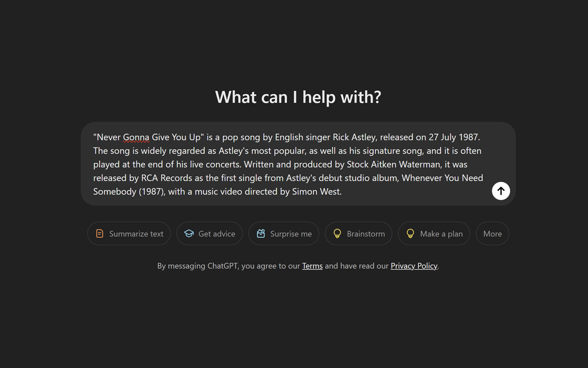Choose the Brainstorm suggestion label
The image size is (588, 368).
[x=366, y=234]
